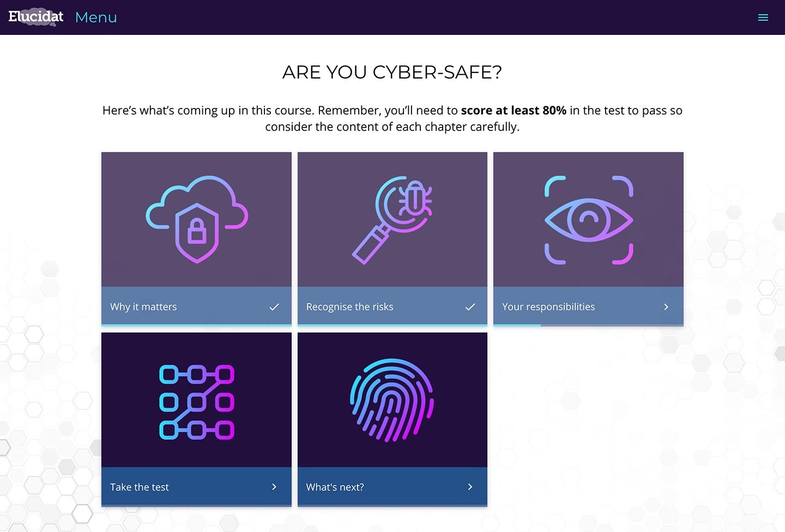Expand Your responsibilities chevron arrow

666,307
